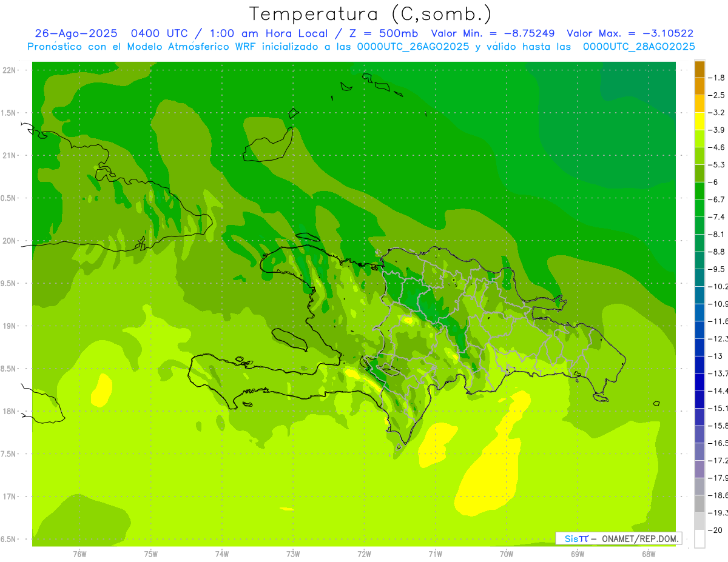
Task: Select the '0000UTC_26AGO2025' initialization timestamp
Action: pos(413,47)
